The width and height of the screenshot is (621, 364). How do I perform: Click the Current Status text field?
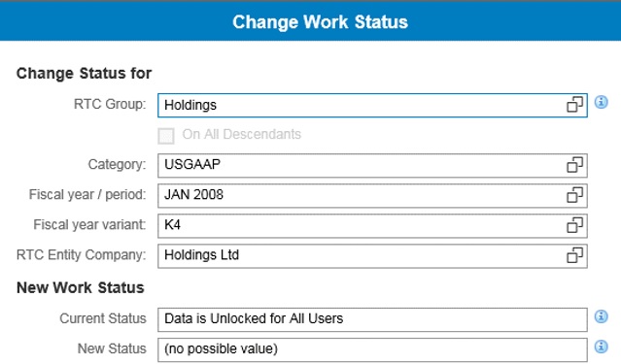pos(372,319)
